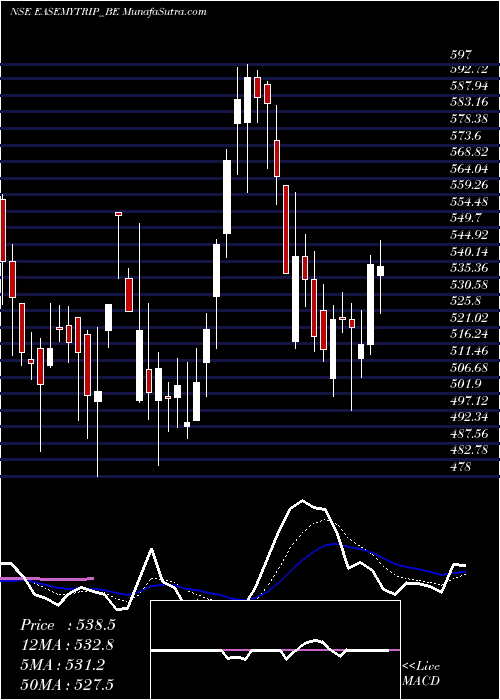Click the 549.7 price level label
This screenshot has height=700, width=500.
point(465,218)
